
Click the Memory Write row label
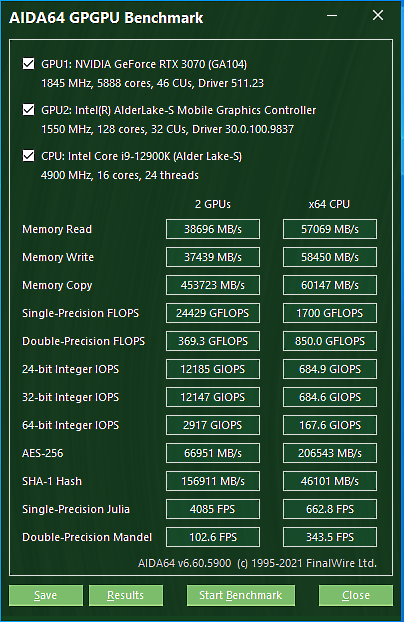[x=58, y=257]
